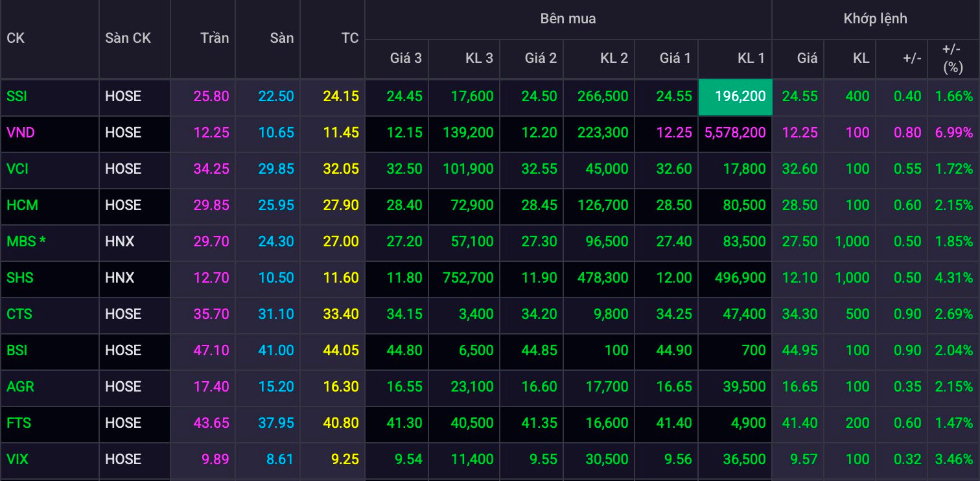The width and height of the screenshot is (980, 481).
Task: Select VND reference price 11.45
Action: click(341, 133)
